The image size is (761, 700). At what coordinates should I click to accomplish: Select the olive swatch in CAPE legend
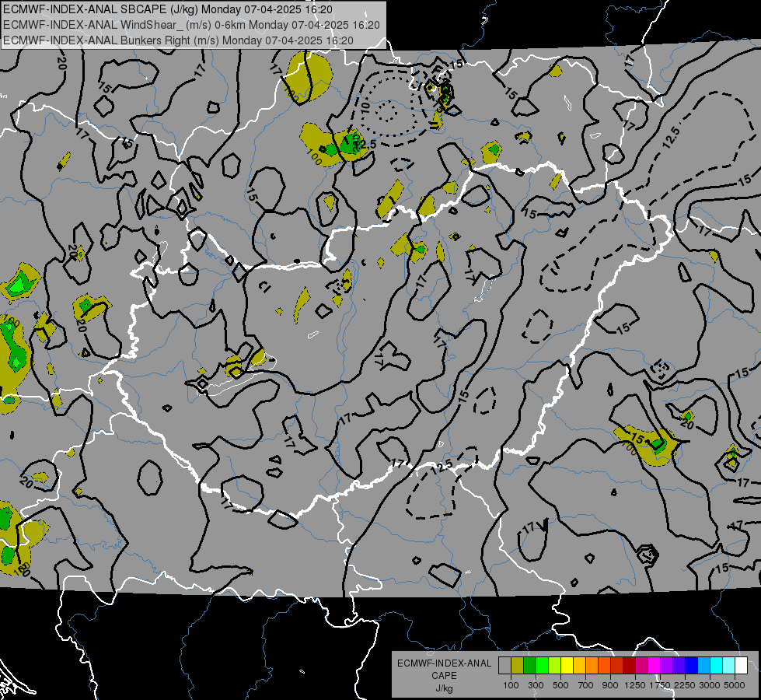(x=518, y=666)
